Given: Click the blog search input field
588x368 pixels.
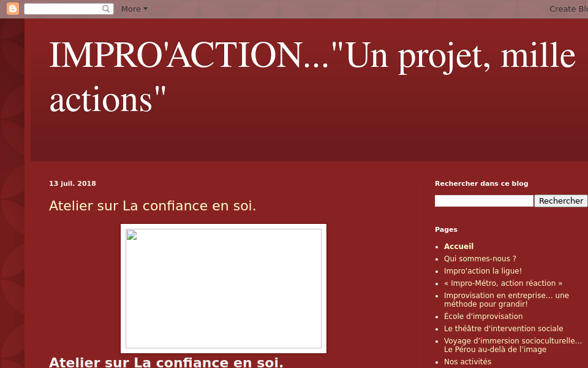Looking at the screenshot, I should pos(484,201).
